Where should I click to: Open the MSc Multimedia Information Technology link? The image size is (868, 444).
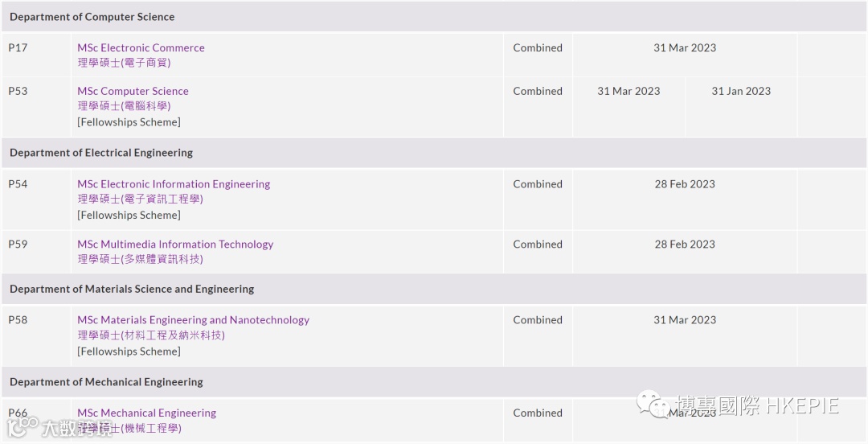[x=175, y=245]
